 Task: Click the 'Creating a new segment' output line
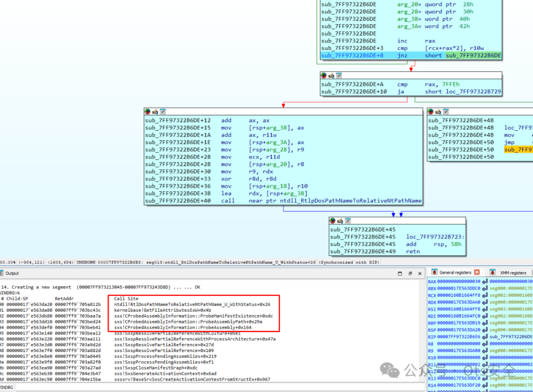tap(101, 287)
